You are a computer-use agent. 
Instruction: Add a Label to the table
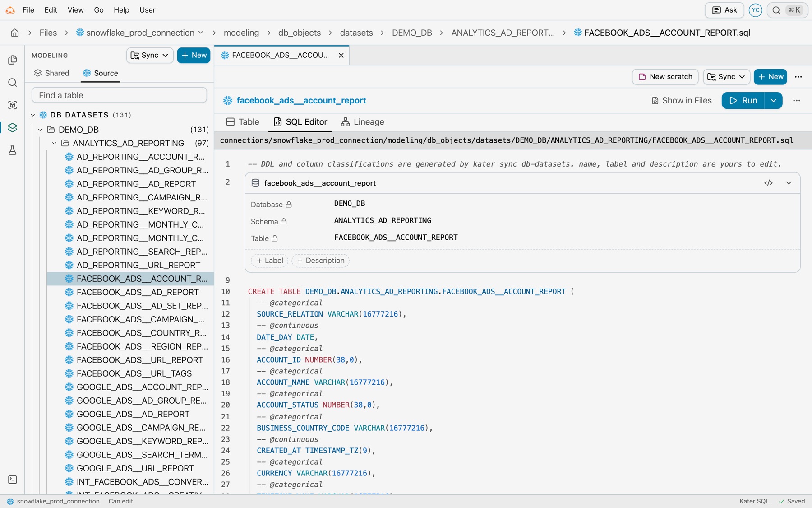click(x=270, y=261)
